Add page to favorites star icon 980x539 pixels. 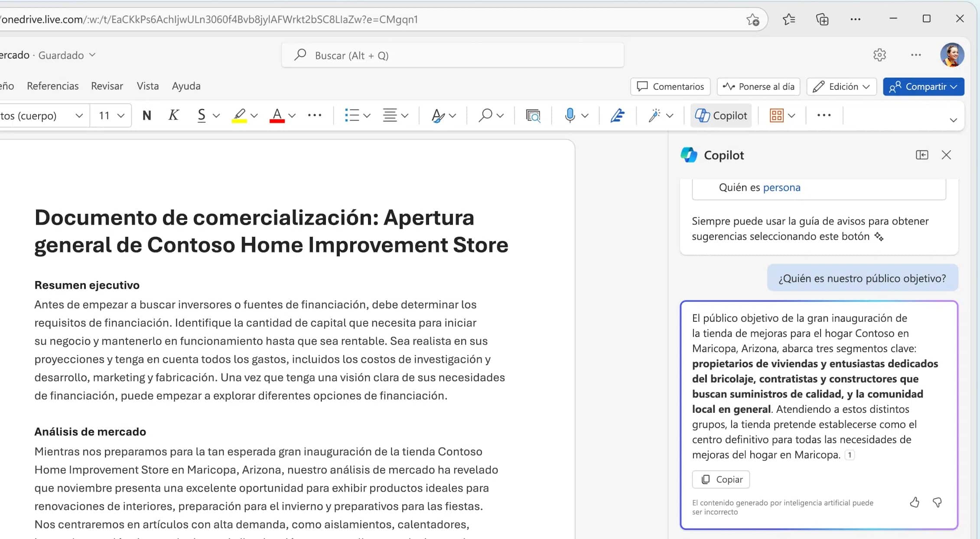point(753,20)
